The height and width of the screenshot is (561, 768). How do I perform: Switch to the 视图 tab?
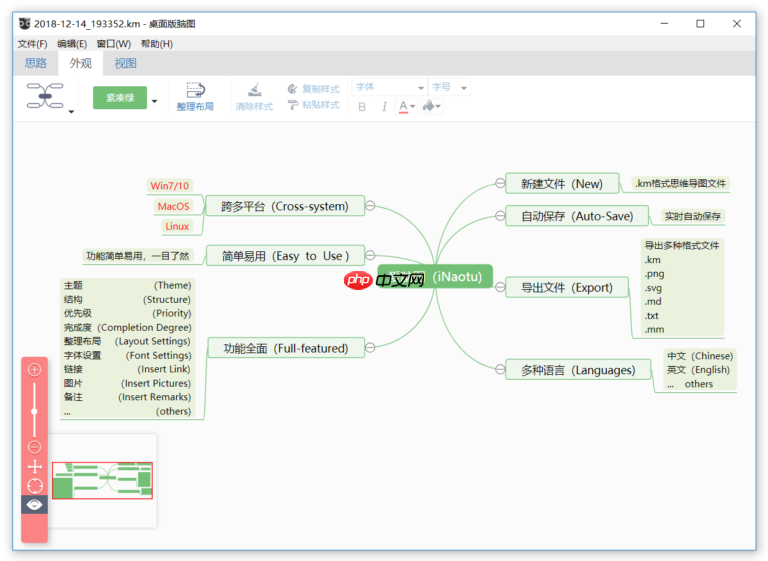[x=125, y=63]
